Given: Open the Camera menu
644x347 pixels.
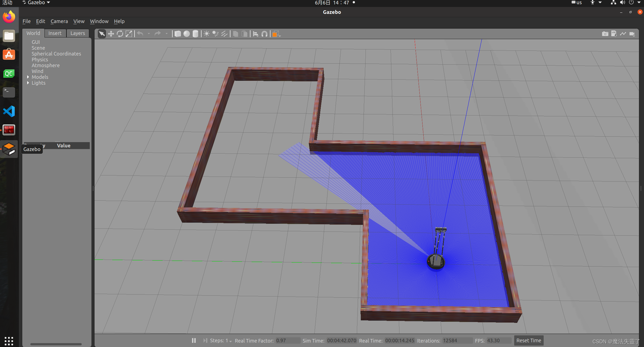Looking at the screenshot, I should click(59, 21).
